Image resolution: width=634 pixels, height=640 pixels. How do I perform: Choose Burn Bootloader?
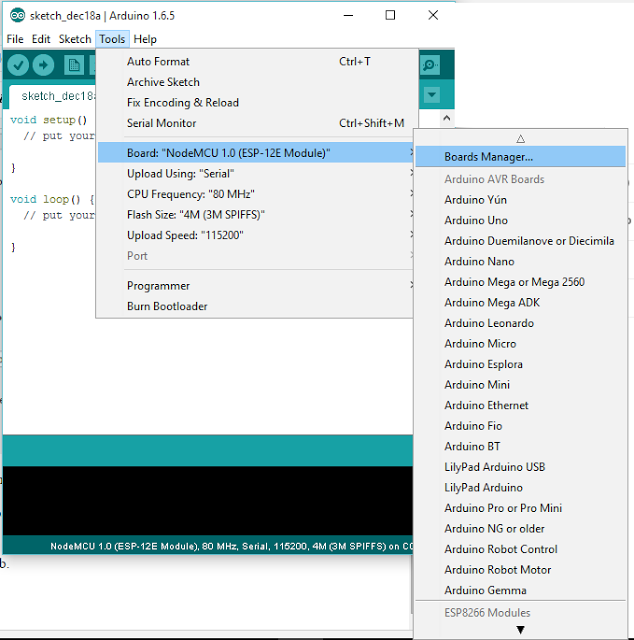(255, 307)
